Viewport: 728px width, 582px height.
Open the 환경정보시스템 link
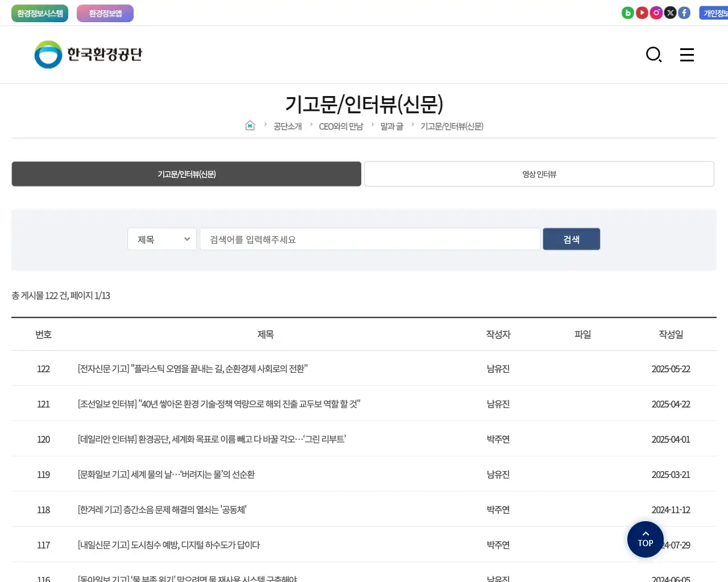point(39,12)
